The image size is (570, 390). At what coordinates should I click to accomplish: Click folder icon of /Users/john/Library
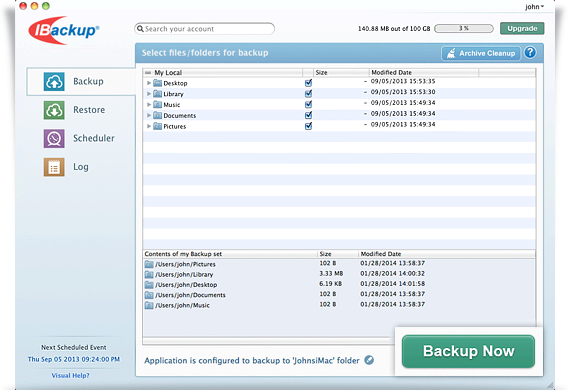(x=149, y=274)
